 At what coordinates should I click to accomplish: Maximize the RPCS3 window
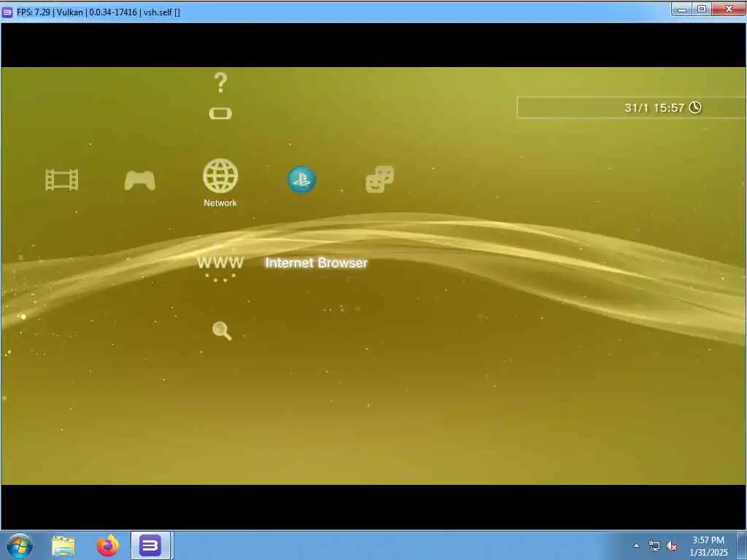coord(702,9)
